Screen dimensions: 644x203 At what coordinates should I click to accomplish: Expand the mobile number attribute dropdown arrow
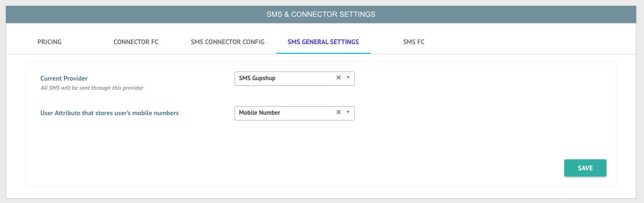[348, 112]
